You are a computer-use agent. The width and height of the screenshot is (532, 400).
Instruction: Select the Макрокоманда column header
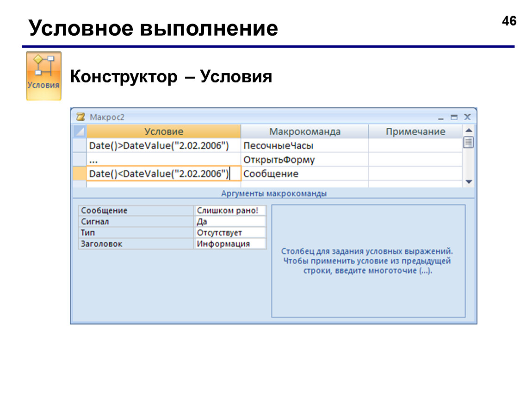pos(305,131)
